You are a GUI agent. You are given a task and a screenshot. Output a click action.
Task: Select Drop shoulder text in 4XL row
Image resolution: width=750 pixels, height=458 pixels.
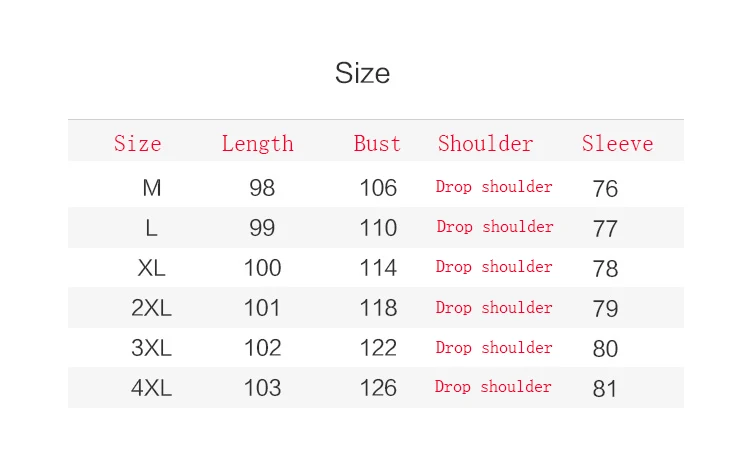(493, 387)
